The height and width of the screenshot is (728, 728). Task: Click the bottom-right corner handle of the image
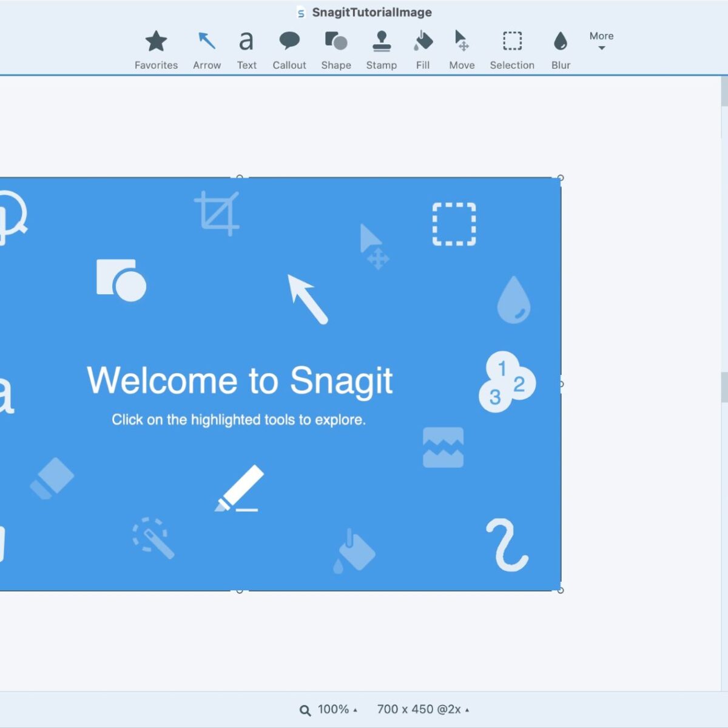pos(561,590)
